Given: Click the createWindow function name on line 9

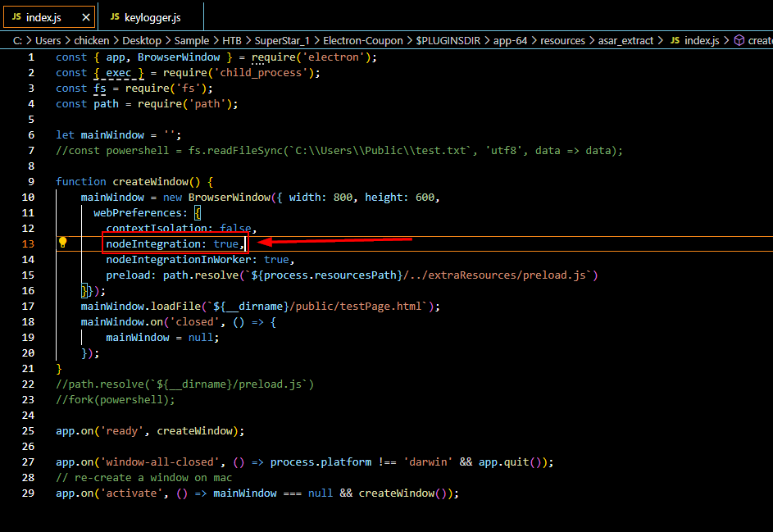Looking at the screenshot, I should coord(151,181).
